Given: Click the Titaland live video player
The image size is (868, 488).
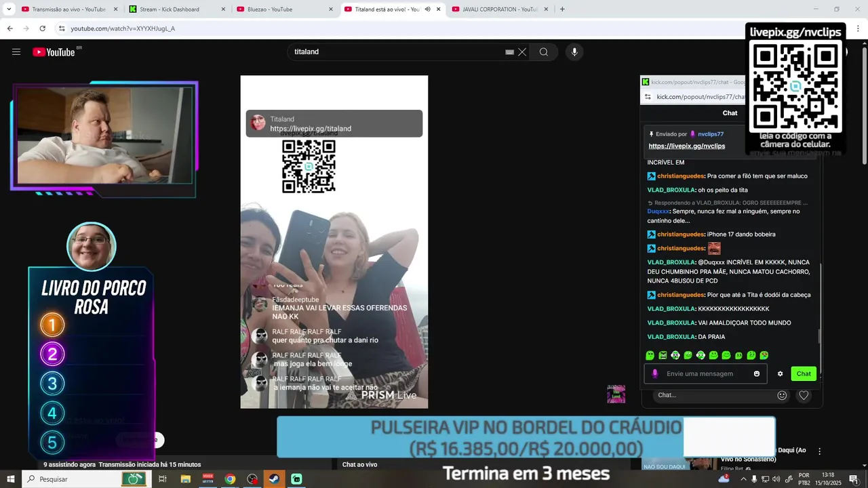Looking at the screenshot, I should 334,242.
